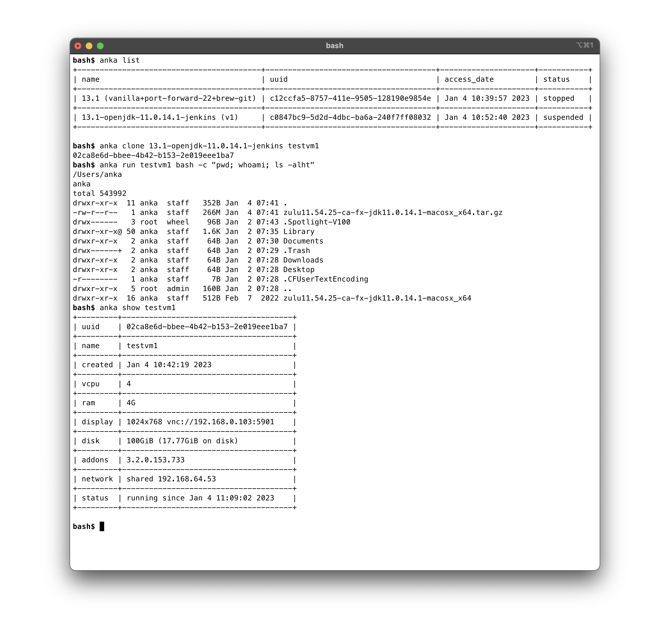This screenshot has height=628, width=672.
Task: Click the addons version 3.2.0.153.733
Action: point(155,460)
